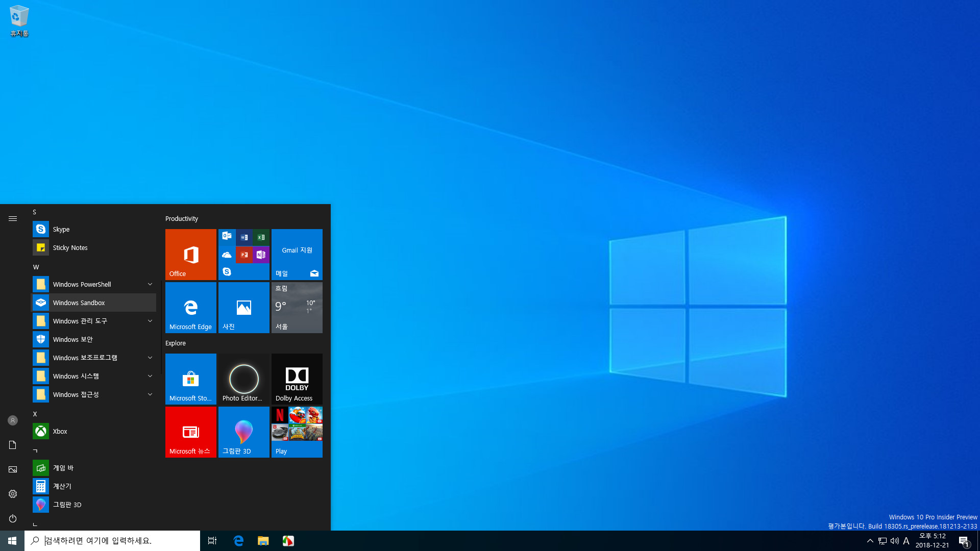
Task: Click the user account icon in Start sidebar
Action: [13, 420]
